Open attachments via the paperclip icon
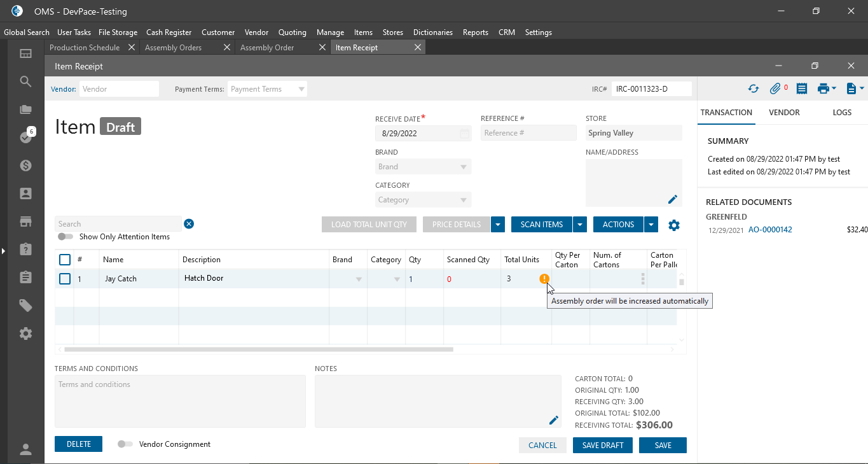This screenshot has height=464, width=868. point(775,89)
